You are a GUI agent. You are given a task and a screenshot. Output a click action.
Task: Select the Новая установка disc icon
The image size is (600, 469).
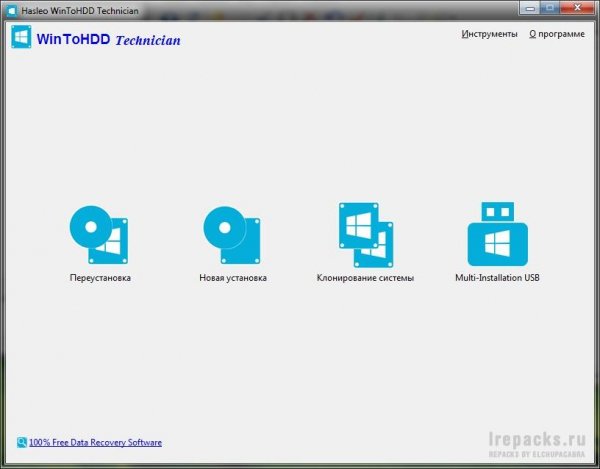coord(232,235)
